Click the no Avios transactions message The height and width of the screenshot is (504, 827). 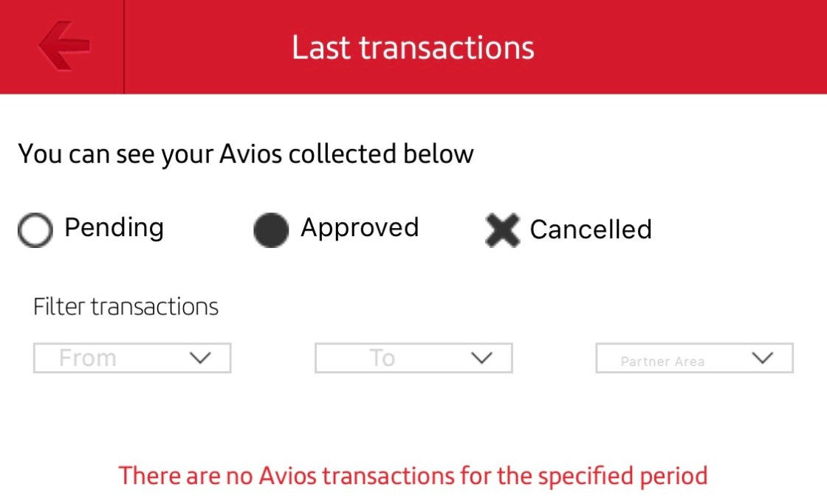(413, 475)
